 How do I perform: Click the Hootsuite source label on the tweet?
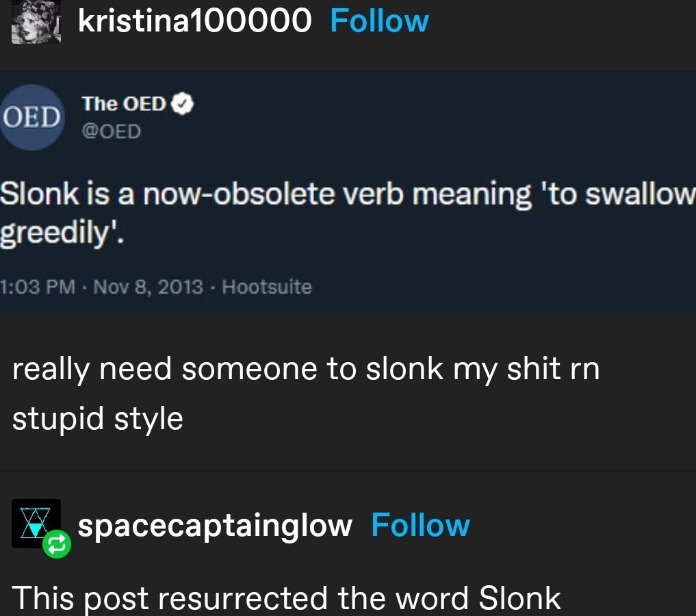pos(266,287)
